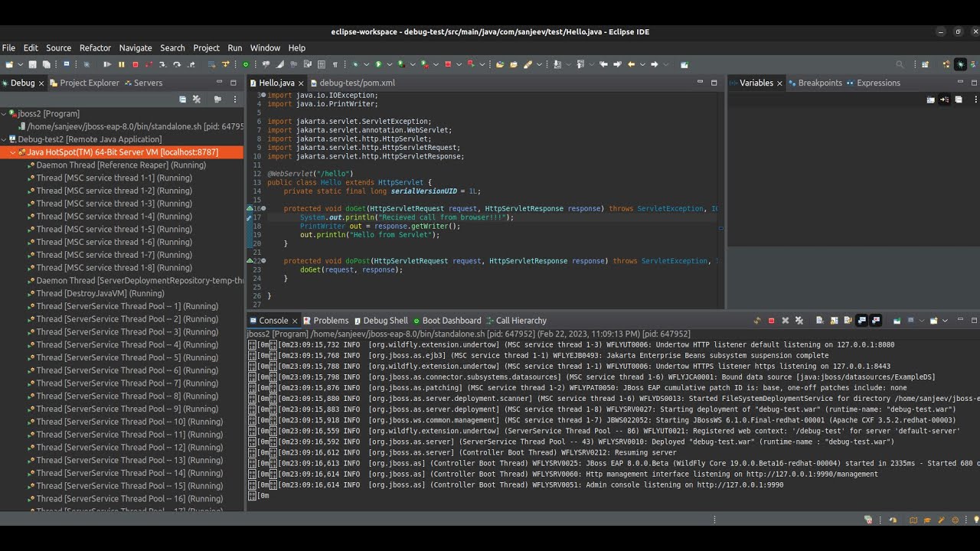Collapse the doGet method fold marker at line 16

click(x=264, y=208)
